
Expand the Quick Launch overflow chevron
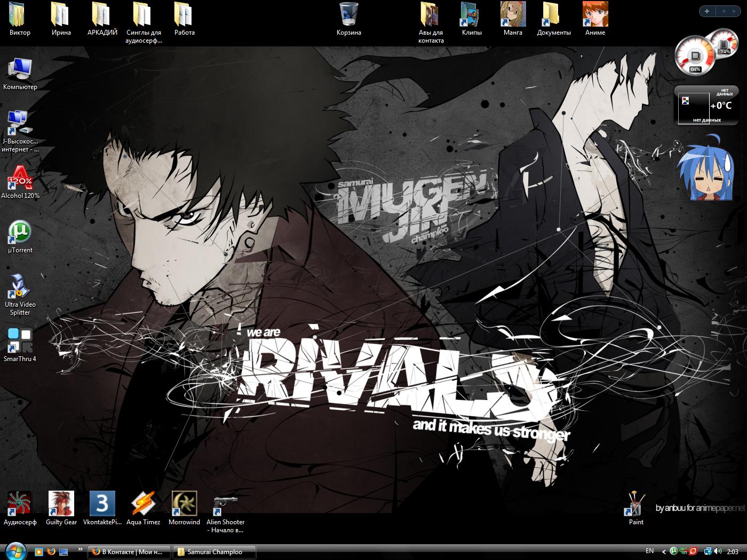pyautogui.click(x=81, y=549)
